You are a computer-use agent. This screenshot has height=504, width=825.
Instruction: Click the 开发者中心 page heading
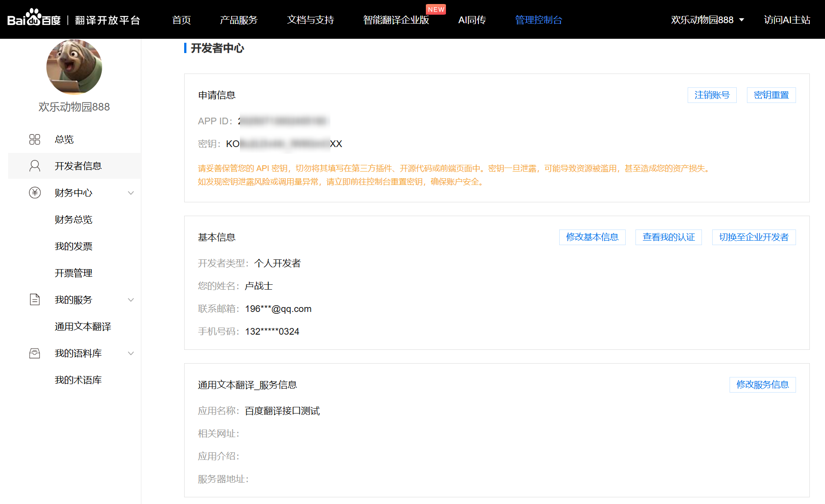point(217,48)
